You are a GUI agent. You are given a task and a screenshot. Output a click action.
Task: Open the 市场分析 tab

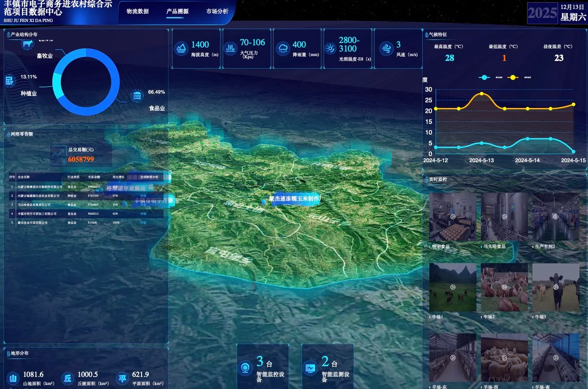pyautogui.click(x=217, y=12)
